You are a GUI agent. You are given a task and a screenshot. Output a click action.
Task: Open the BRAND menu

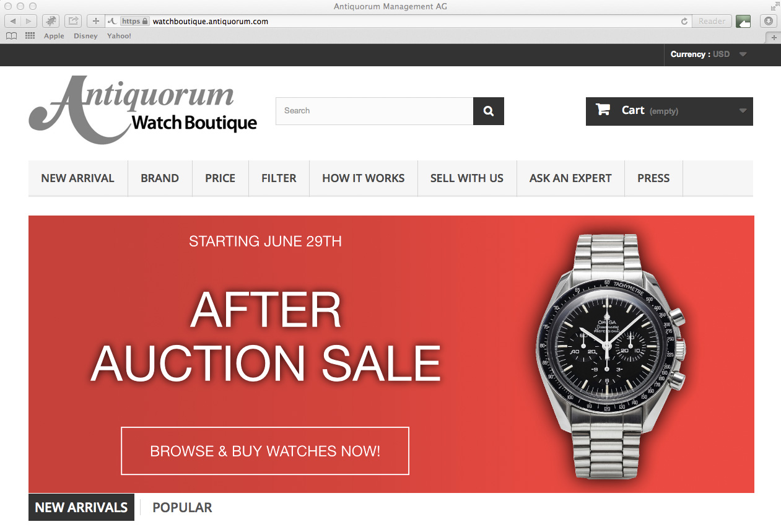click(x=160, y=178)
